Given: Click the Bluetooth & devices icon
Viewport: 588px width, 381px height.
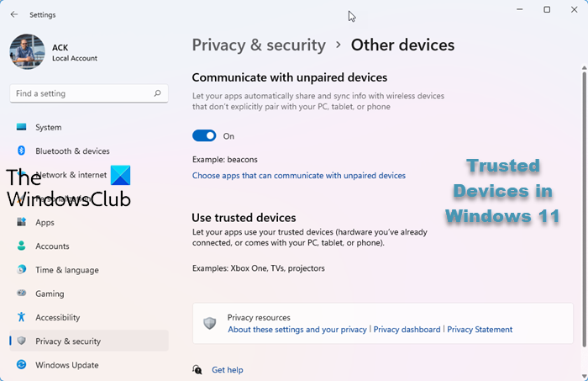Looking at the screenshot, I should coord(21,151).
